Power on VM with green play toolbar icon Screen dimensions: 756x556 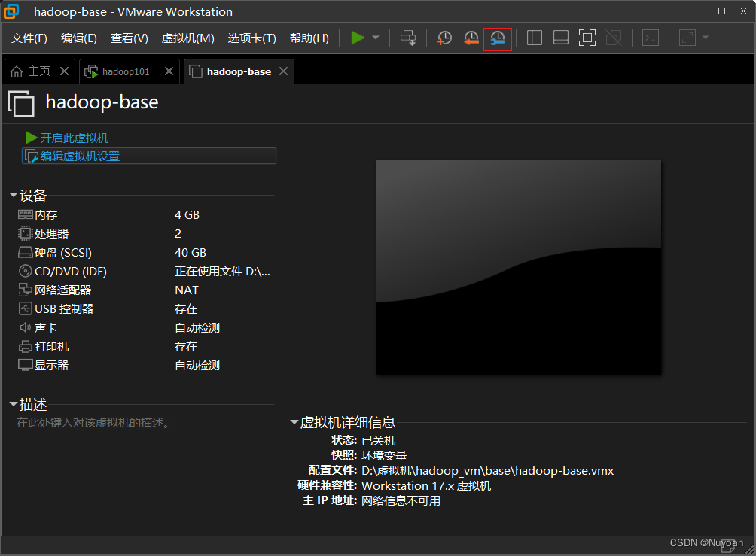[357, 38]
